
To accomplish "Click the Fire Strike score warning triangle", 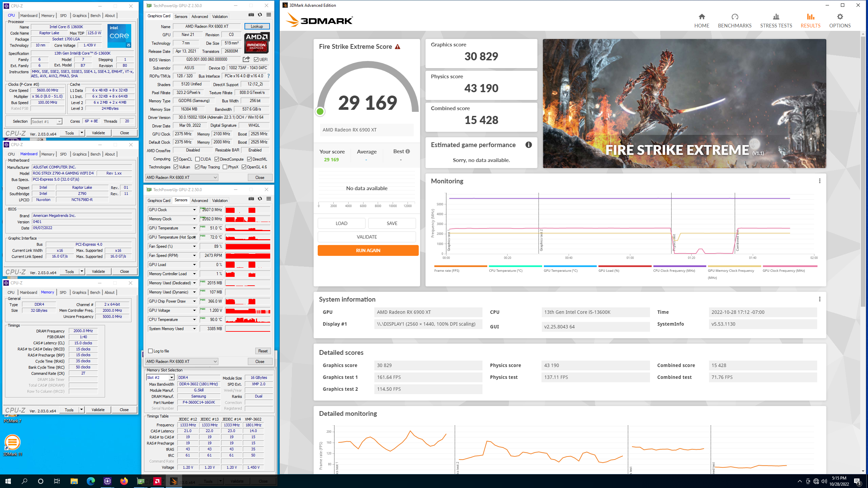I will 397,47.
